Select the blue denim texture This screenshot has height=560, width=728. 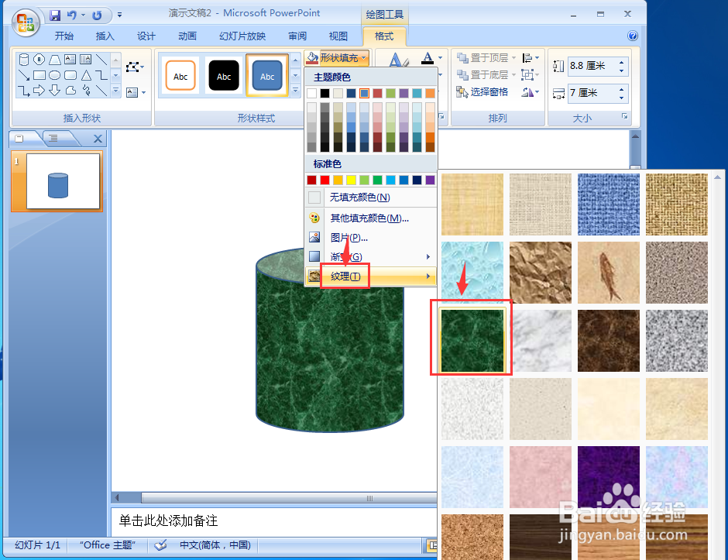(609, 204)
